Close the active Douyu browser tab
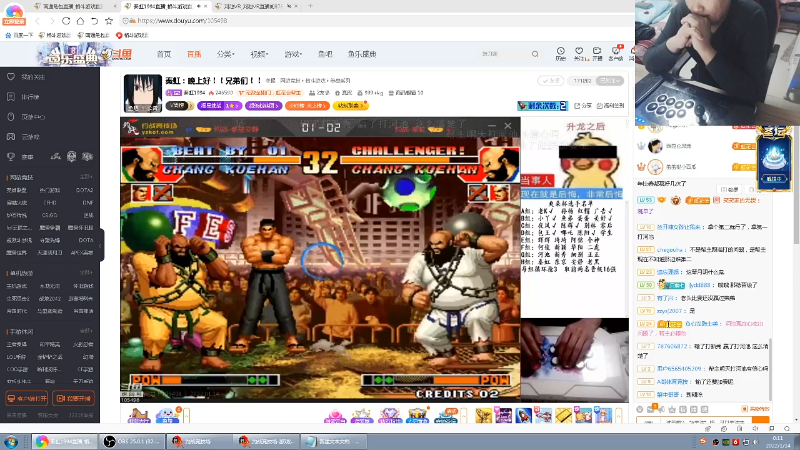The height and width of the screenshot is (450, 800). 206,6
